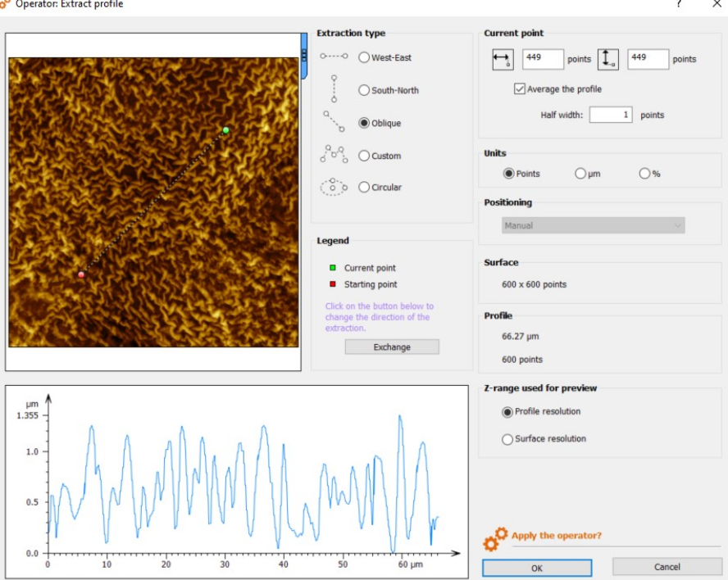Screen dimensions: 728x580
Task: Click the blue handle beside surface image
Action: pos(304,56)
